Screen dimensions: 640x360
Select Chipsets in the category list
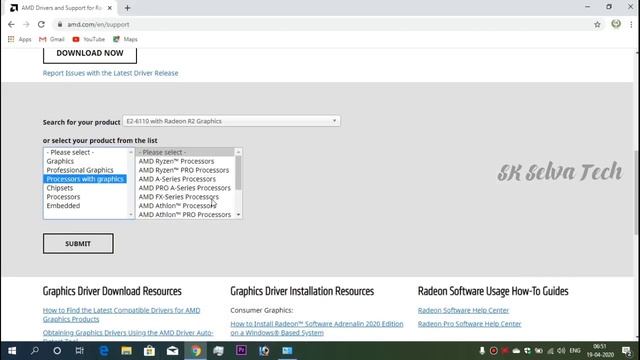[x=60, y=188]
